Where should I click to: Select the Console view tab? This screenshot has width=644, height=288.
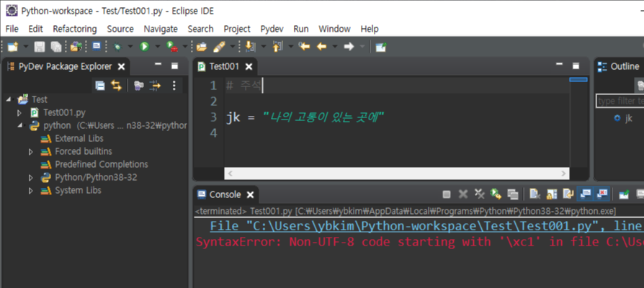click(225, 194)
